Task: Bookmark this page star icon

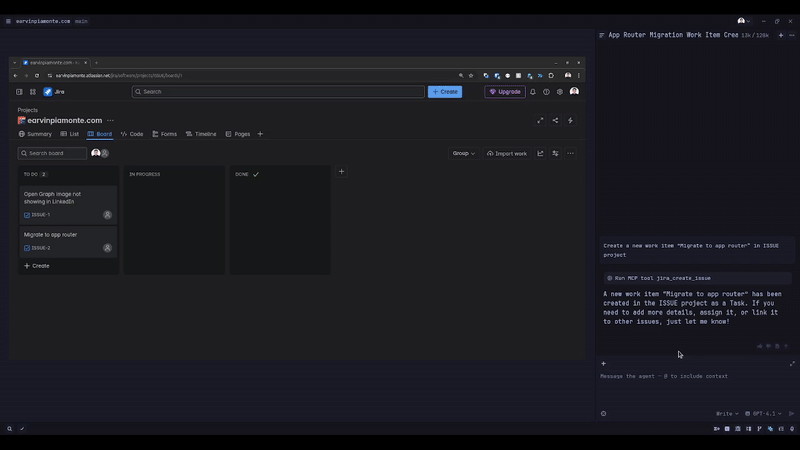Action: pos(471,76)
